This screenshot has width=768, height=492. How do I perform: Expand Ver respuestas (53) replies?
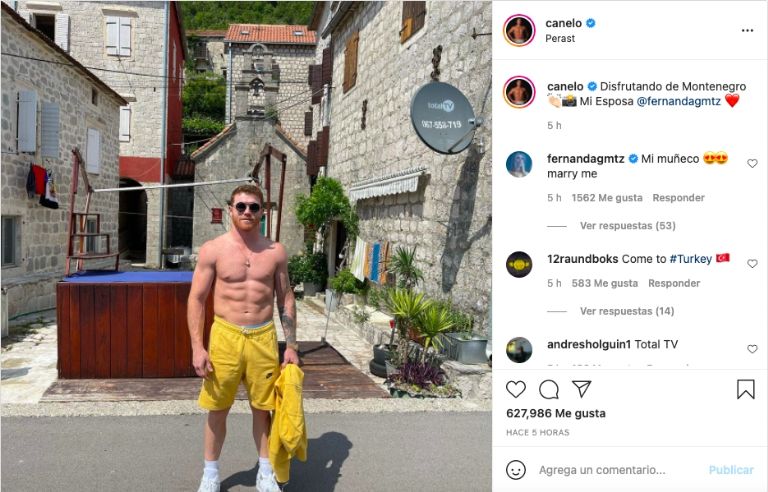(x=627, y=225)
